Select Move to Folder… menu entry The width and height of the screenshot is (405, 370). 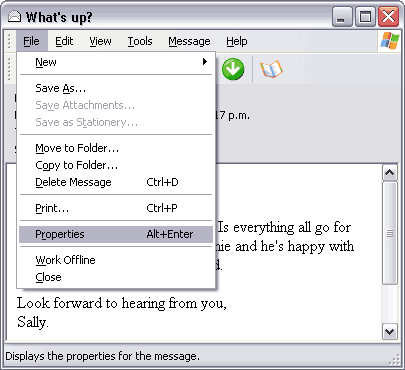116,148
